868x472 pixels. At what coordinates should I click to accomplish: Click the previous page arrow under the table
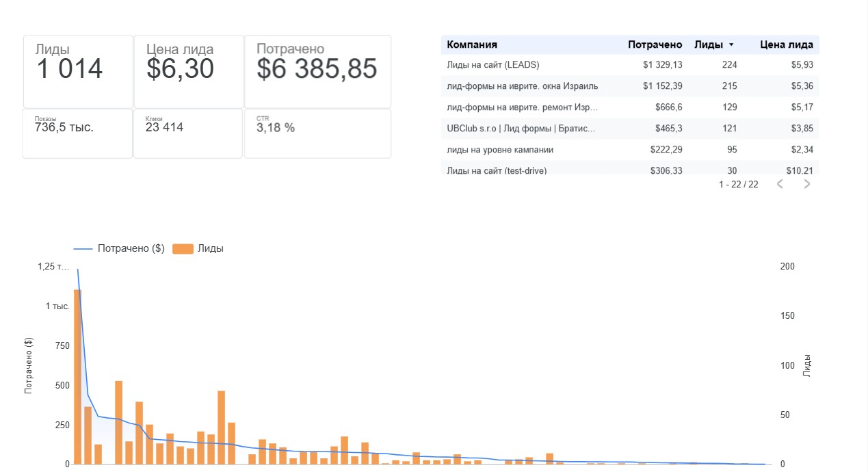pos(780,184)
